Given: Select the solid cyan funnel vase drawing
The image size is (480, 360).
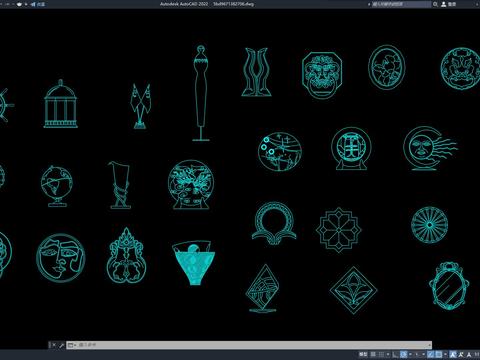Looking at the screenshot, I should tap(193, 263).
